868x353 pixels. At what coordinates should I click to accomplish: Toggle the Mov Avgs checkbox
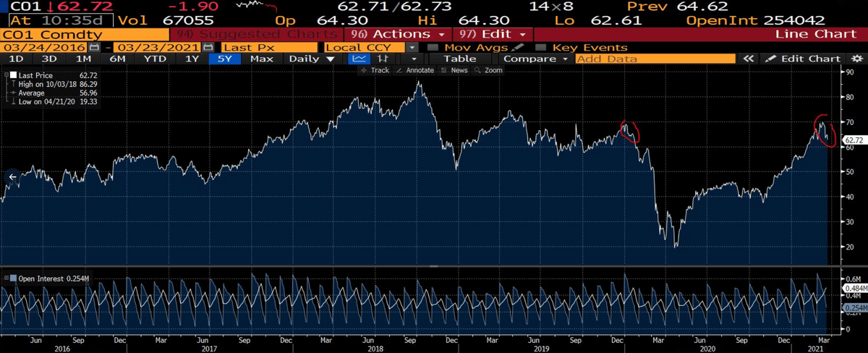click(433, 48)
